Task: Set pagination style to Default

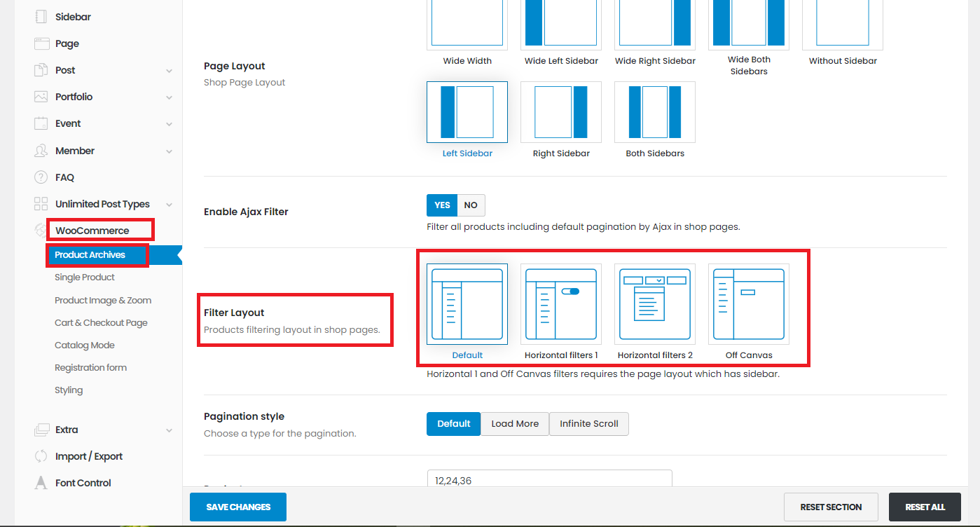Action: [x=453, y=424]
